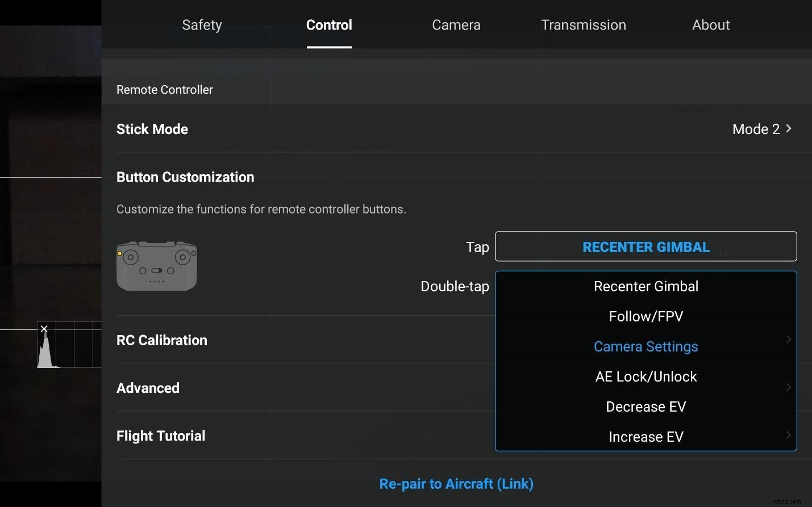Choose Follow/FPV from the action list
Viewport: 812px width, 507px height.
point(646,316)
